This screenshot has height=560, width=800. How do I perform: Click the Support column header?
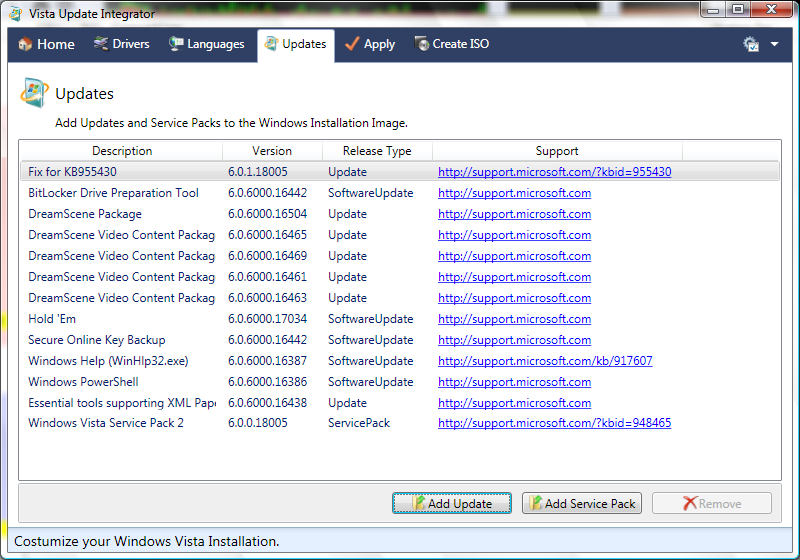click(x=557, y=151)
